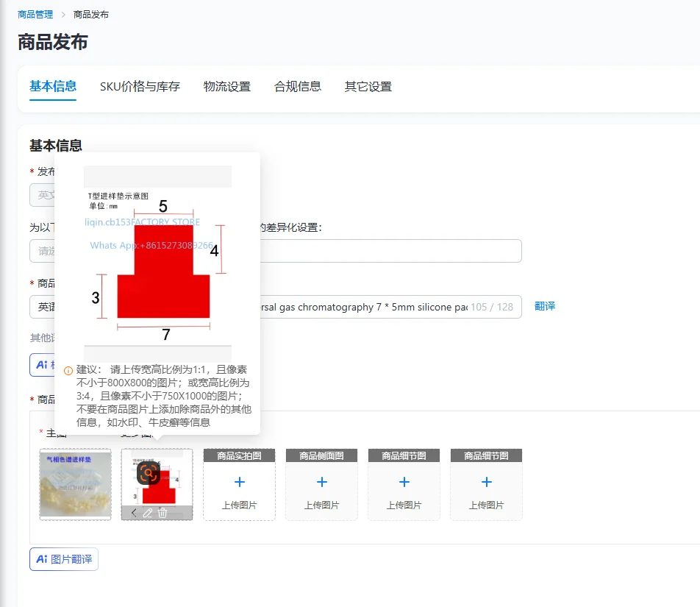Click the orange image search icon on the diagram thumbnail
The image size is (700, 607).
tap(149, 473)
